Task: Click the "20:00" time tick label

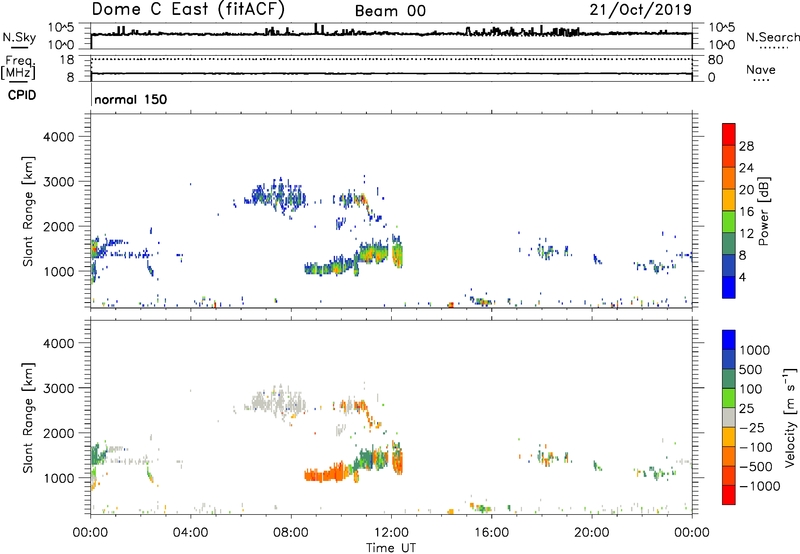Action: pos(591,533)
